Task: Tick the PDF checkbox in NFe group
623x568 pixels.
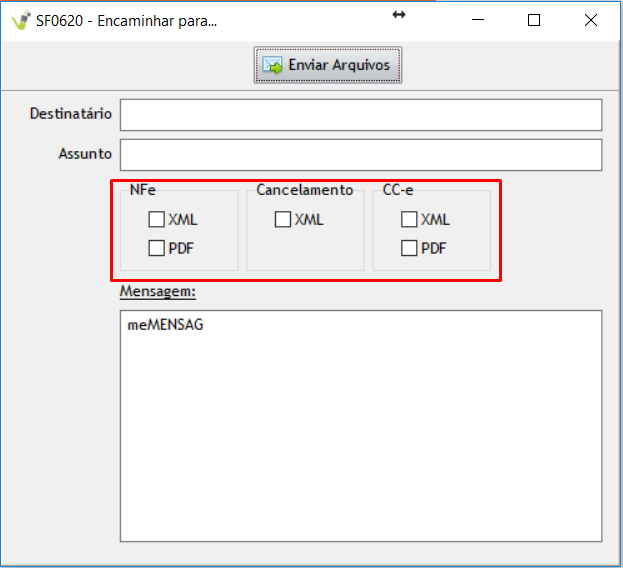Action: coord(156,248)
